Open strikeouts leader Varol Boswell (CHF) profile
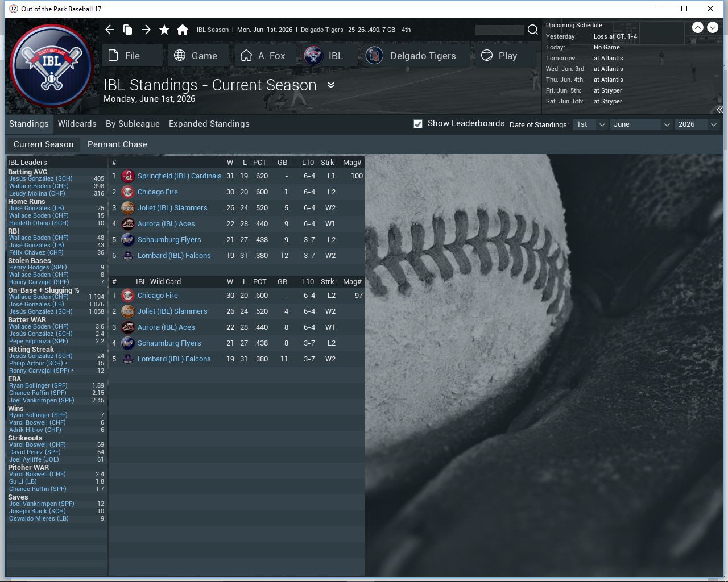This screenshot has height=582, width=728. (x=38, y=444)
